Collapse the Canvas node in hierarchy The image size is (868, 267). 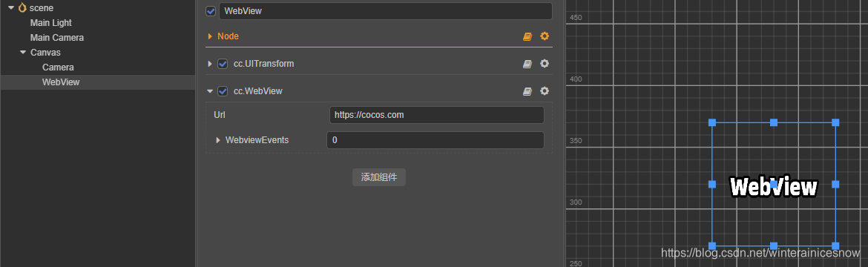(x=23, y=53)
